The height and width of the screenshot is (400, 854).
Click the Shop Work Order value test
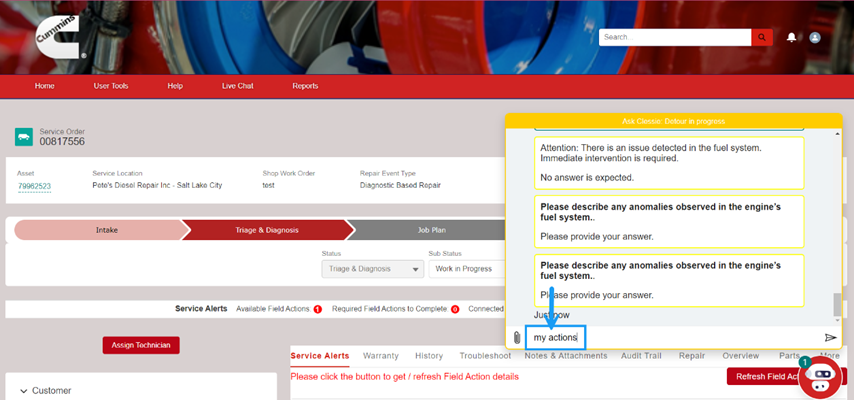pos(268,185)
